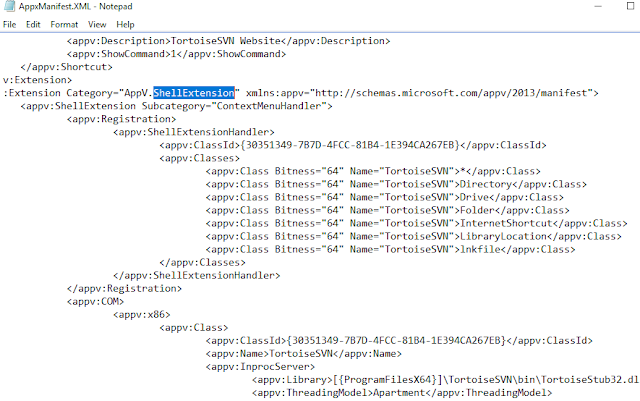Click the closing appv:Registration tag
This screenshot has height=401, width=640.
[x=124, y=289]
